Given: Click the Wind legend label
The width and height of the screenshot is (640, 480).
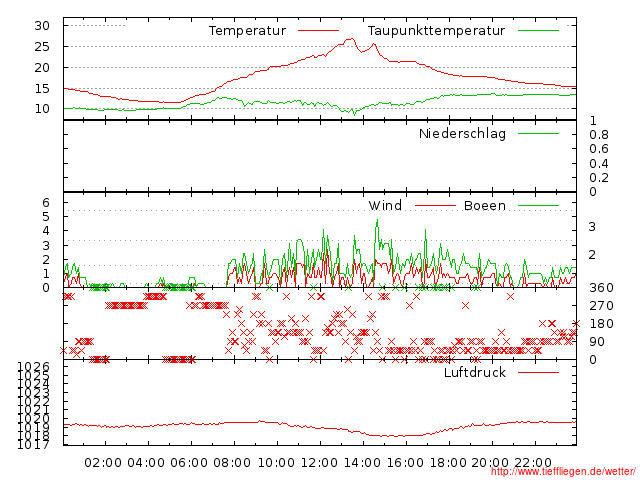Looking at the screenshot, I should 385,205.
